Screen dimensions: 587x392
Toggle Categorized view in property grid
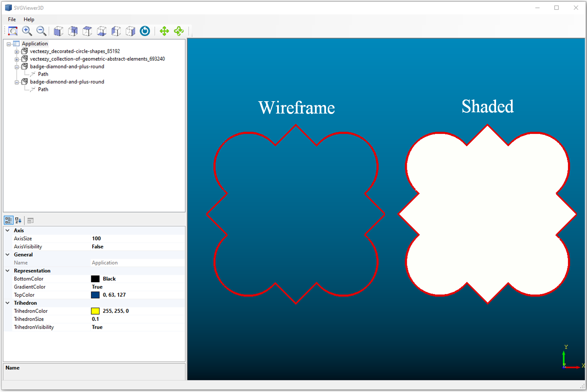(9, 220)
